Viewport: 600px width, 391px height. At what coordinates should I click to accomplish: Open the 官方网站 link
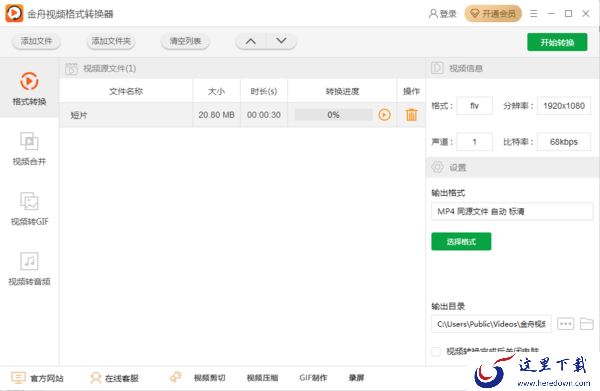click(x=37, y=378)
